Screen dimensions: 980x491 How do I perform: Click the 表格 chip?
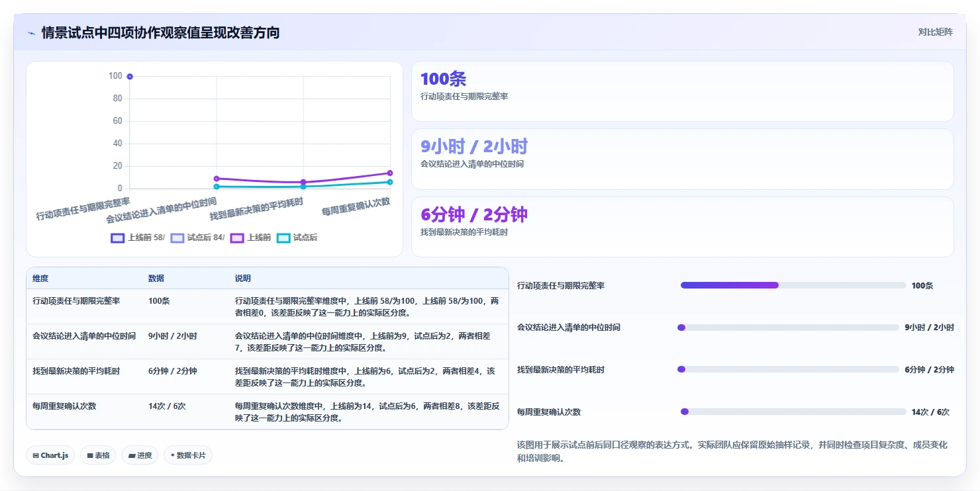[98, 455]
